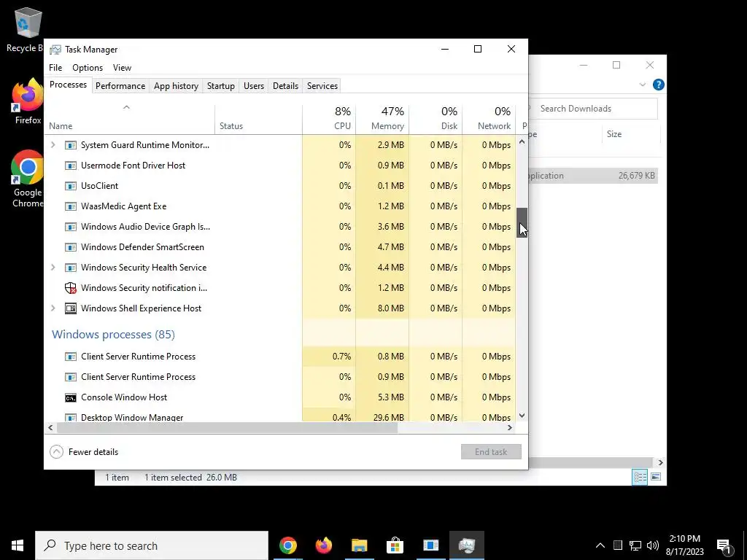The image size is (747, 560).
Task: Click the Windows Security Health Service icon
Action: pos(71,268)
